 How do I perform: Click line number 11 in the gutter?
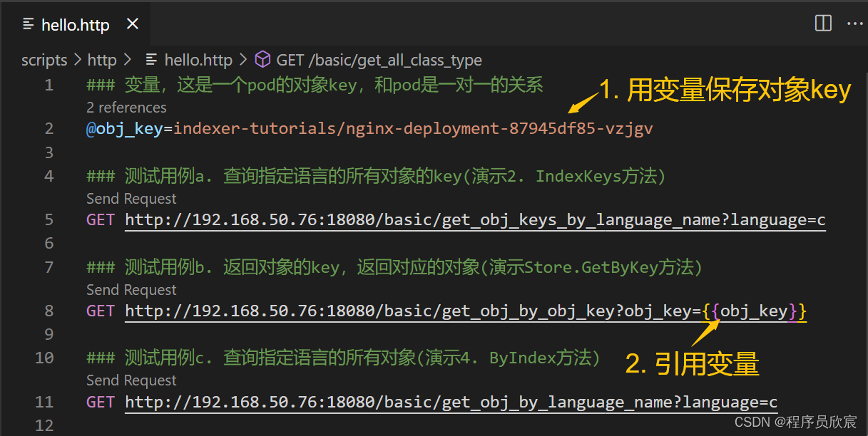44,402
